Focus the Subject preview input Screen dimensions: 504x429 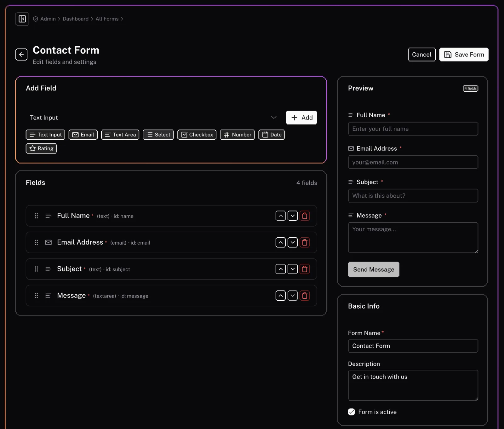point(413,196)
